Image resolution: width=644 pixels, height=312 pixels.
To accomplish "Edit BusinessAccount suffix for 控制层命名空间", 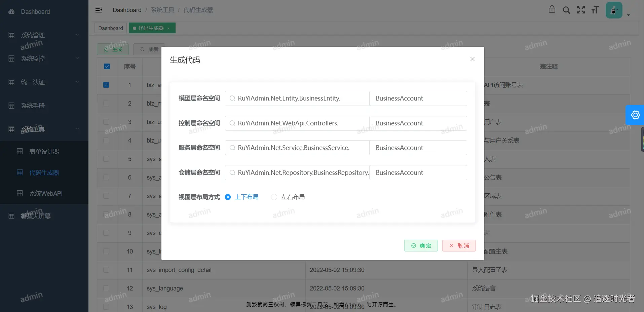I will (418, 123).
